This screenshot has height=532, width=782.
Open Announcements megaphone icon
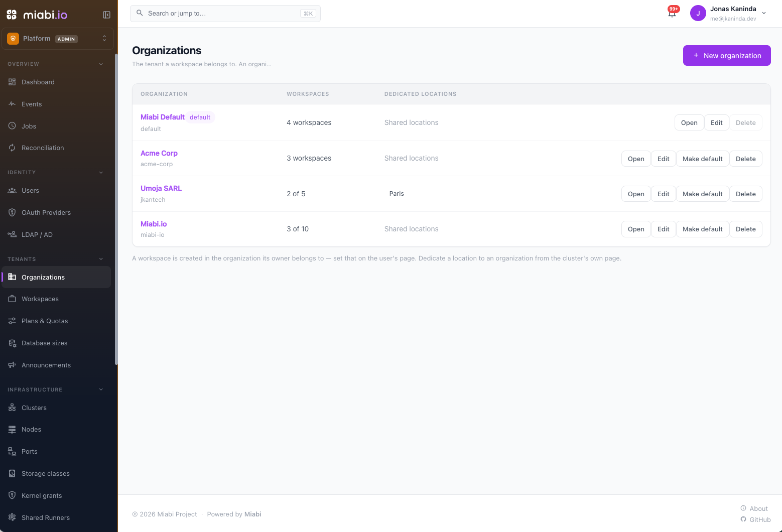coord(12,365)
